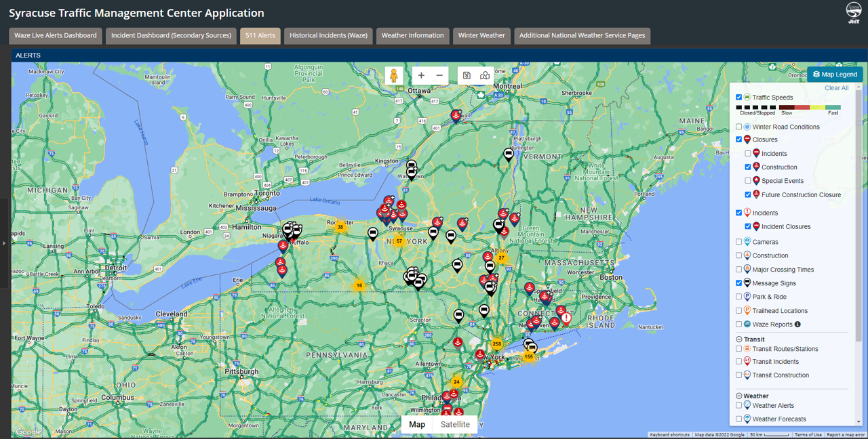Select the red incident exclamation marker in Connecticut

pyautogui.click(x=566, y=318)
